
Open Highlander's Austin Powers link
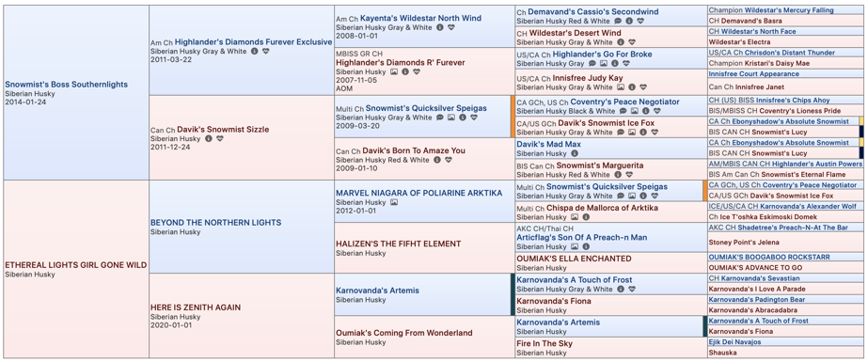[x=817, y=164]
